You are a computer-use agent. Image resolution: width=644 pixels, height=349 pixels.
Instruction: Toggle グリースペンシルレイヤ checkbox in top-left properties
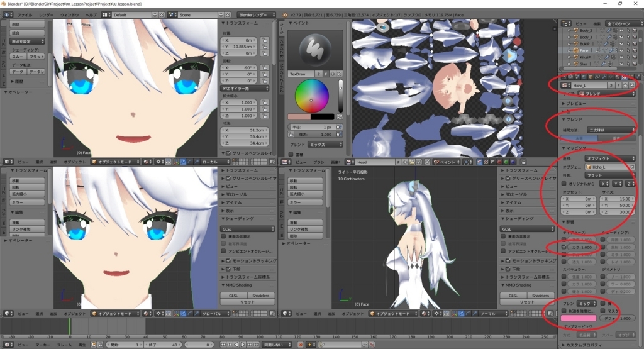pyautogui.click(x=228, y=153)
